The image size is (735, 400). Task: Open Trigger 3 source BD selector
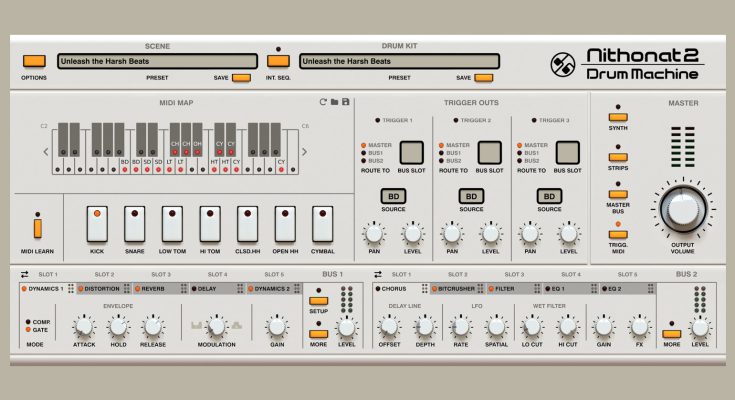547,196
